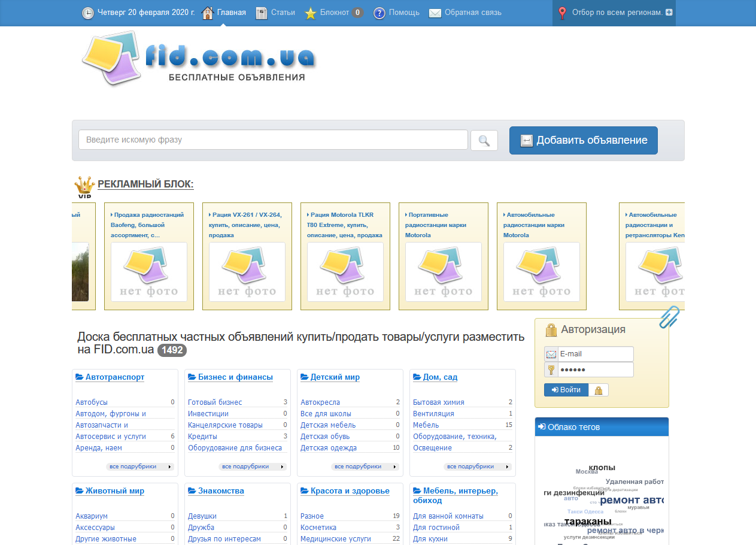This screenshot has width=756, height=545.
Task: Click the question mark Помощь icon
Action: (x=379, y=13)
